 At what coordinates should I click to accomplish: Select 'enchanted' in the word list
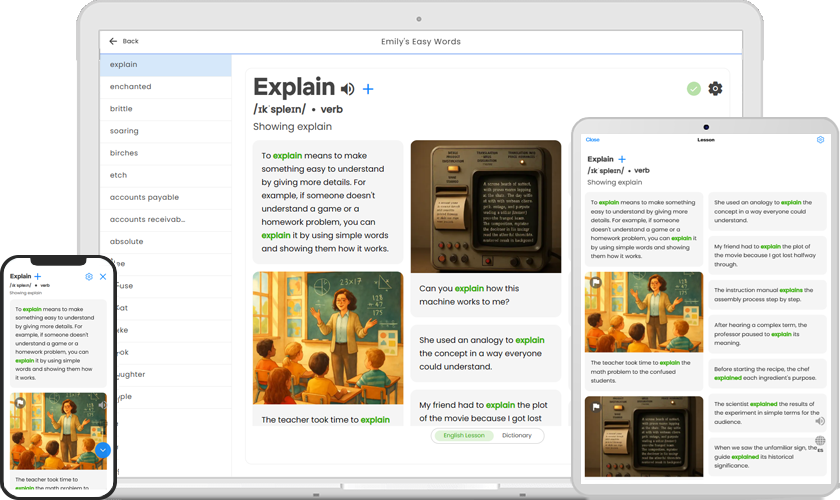click(x=166, y=87)
